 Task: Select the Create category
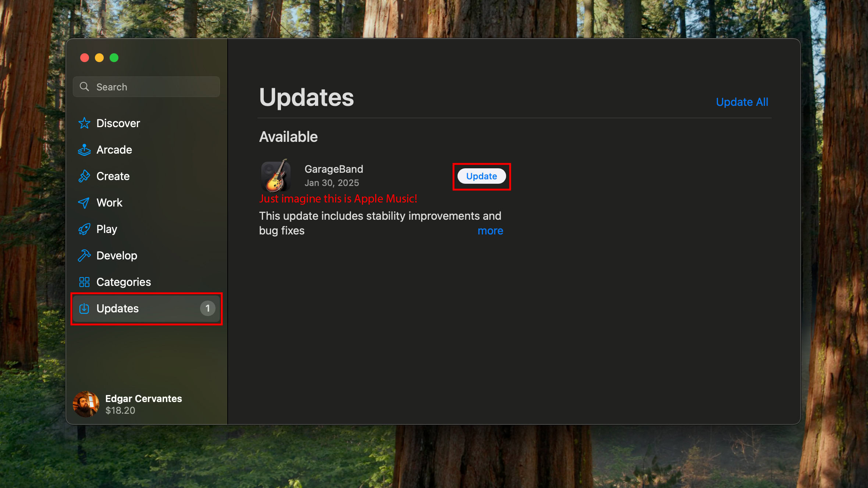pos(113,176)
